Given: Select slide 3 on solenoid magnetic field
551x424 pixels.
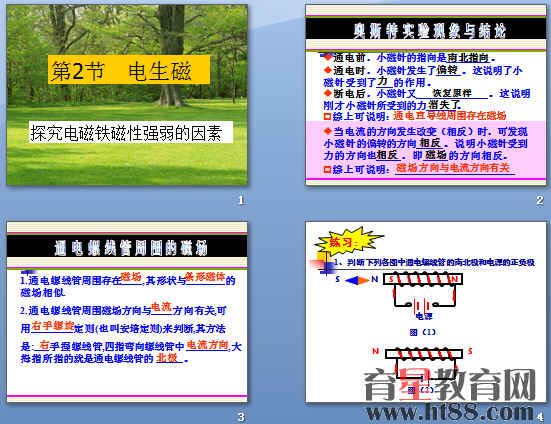Looking at the screenshot, I should click(127, 312).
